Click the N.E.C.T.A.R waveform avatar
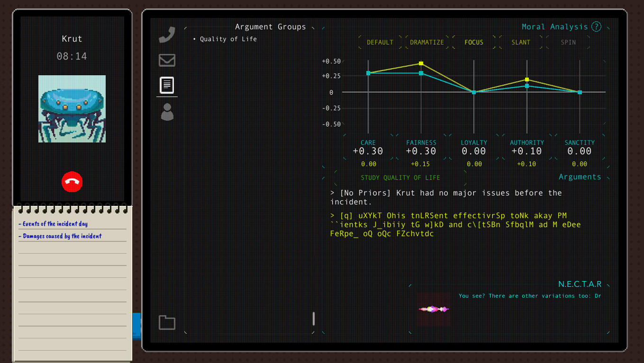Viewport: 644px width, 363px height. (434, 309)
